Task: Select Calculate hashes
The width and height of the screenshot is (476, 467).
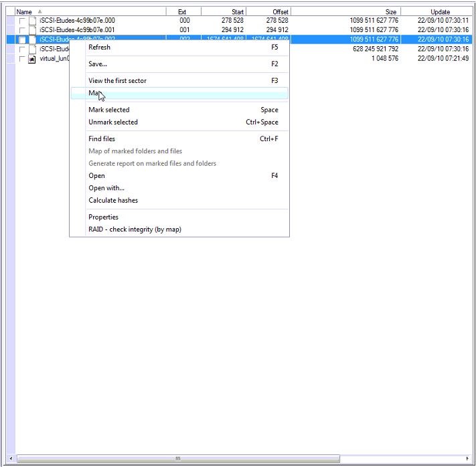Action: [x=179, y=201]
